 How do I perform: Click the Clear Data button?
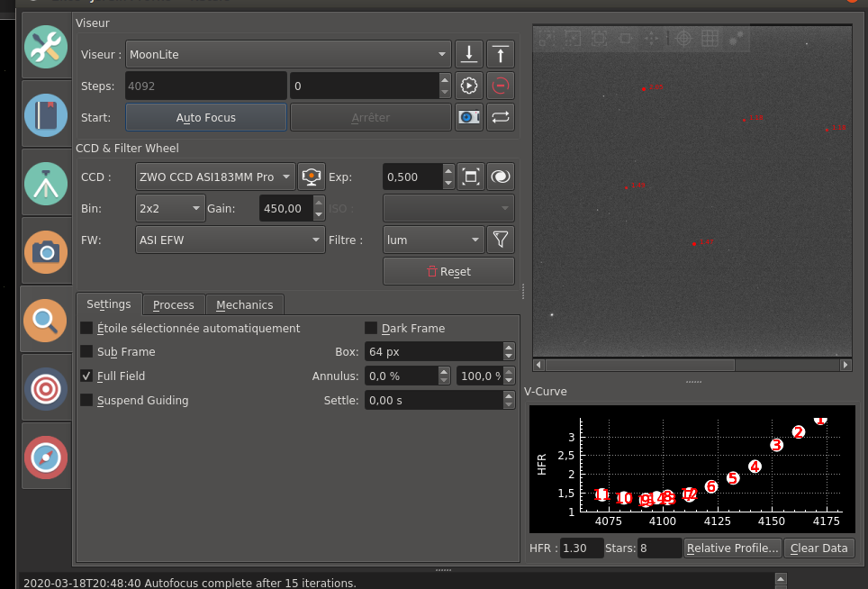pos(819,548)
